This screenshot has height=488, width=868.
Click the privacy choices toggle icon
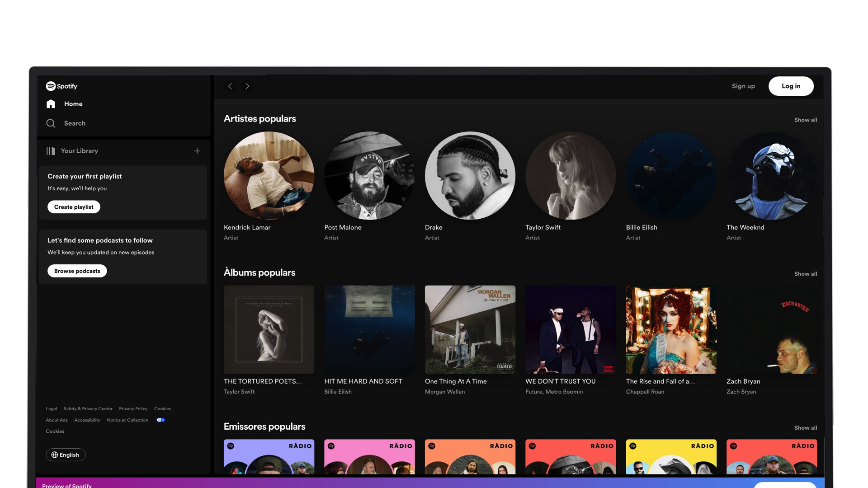pos(161,420)
